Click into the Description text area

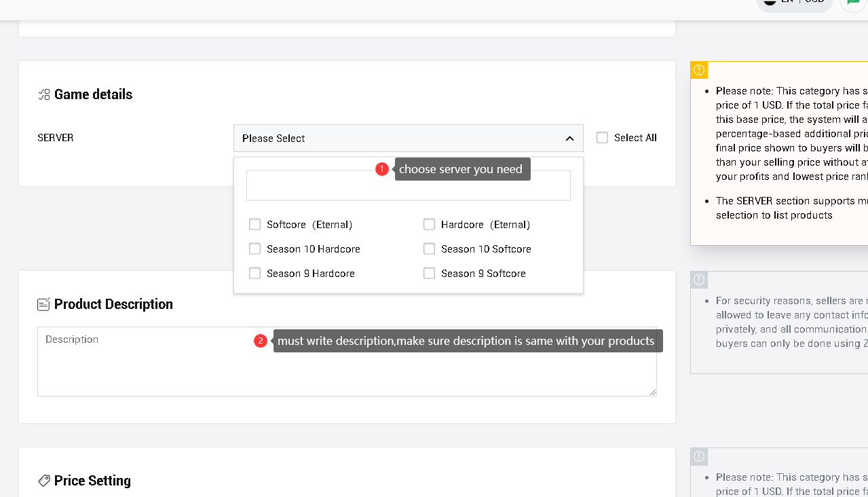346,370
